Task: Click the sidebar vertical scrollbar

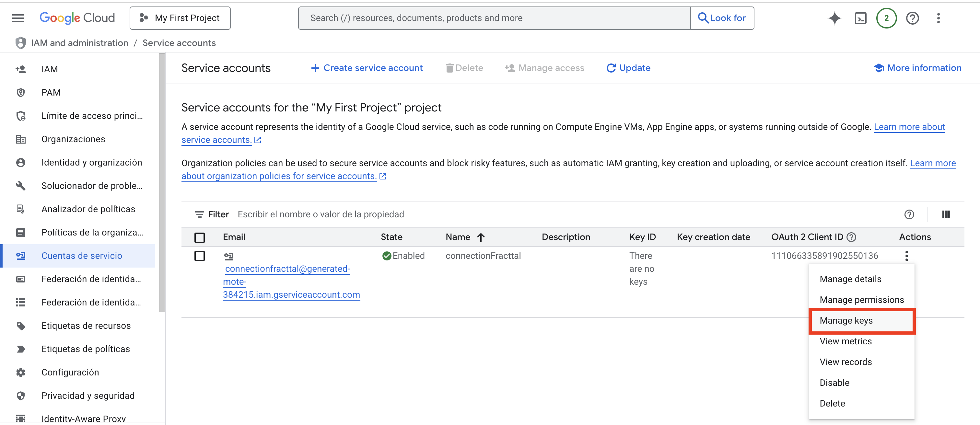Action: pos(162,182)
